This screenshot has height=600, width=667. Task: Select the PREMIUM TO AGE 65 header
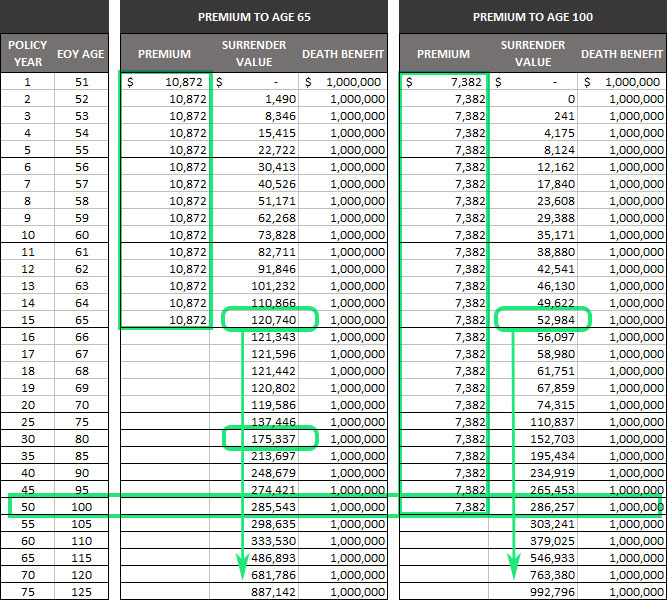tap(254, 17)
